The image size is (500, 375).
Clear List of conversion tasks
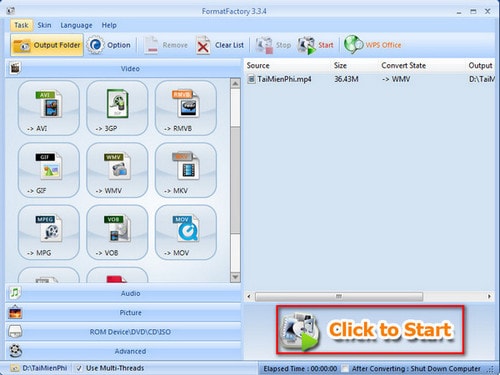220,45
